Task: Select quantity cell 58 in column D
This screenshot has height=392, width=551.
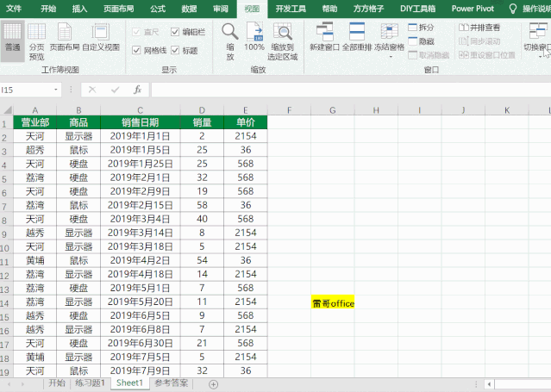Action: [x=202, y=205]
